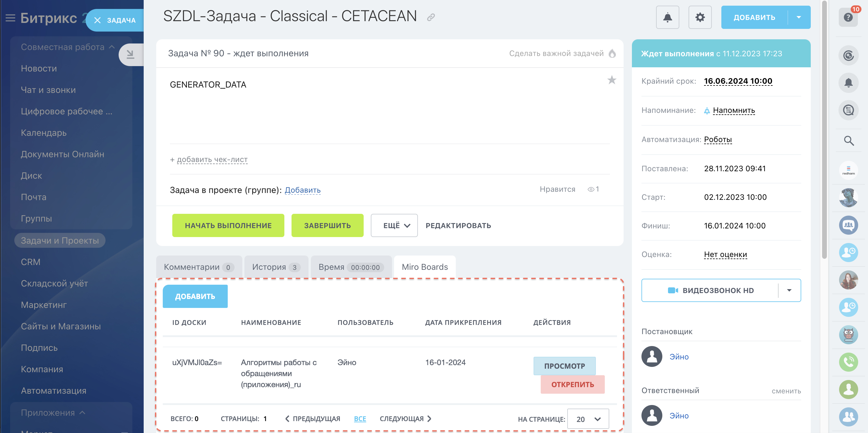Open task settings gear icon

pyautogui.click(x=700, y=17)
